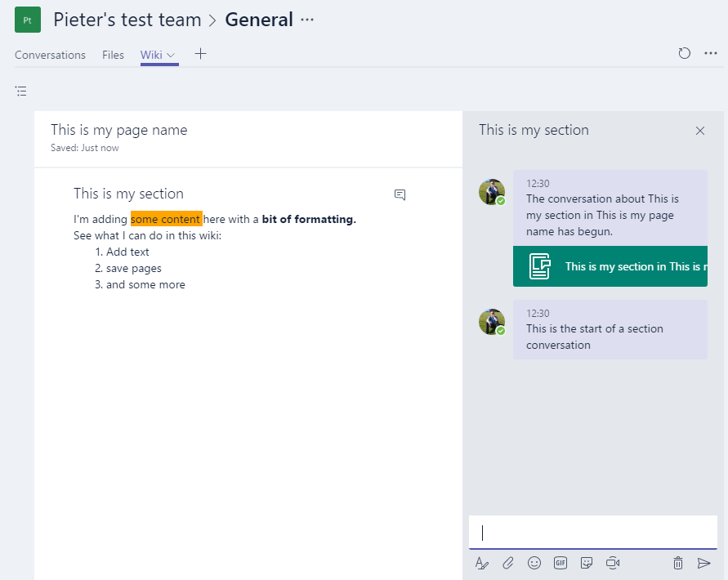Click 'See what I can do in this wiki:' line
This screenshot has height=580, width=728.
pos(147,235)
